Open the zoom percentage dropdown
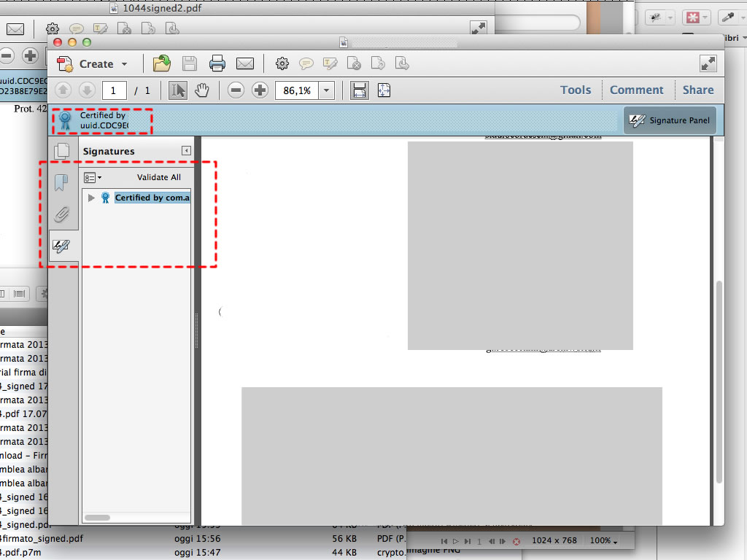The height and width of the screenshot is (560, 747). tap(326, 90)
